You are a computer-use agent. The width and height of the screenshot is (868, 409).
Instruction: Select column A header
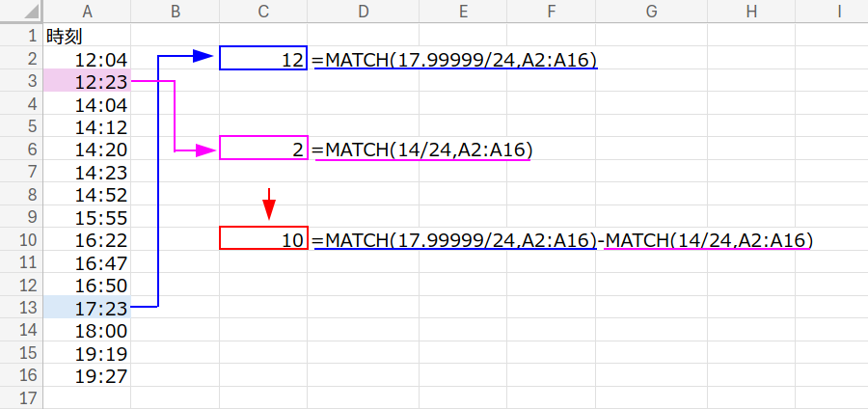pyautogui.click(x=87, y=12)
